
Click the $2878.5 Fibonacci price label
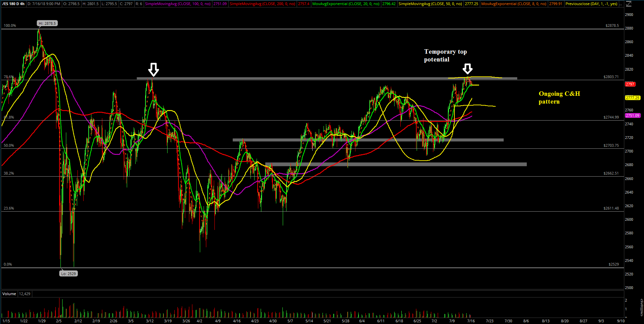pyautogui.click(x=612, y=25)
